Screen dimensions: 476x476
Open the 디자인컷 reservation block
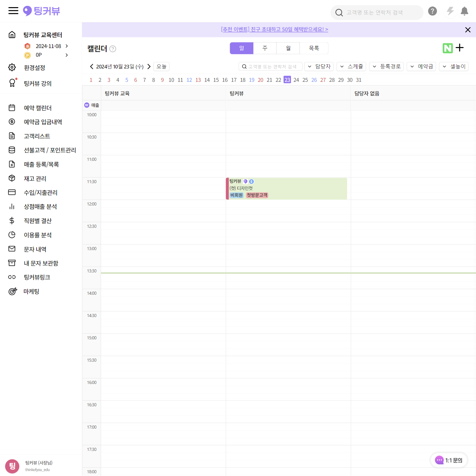pyautogui.click(x=286, y=188)
